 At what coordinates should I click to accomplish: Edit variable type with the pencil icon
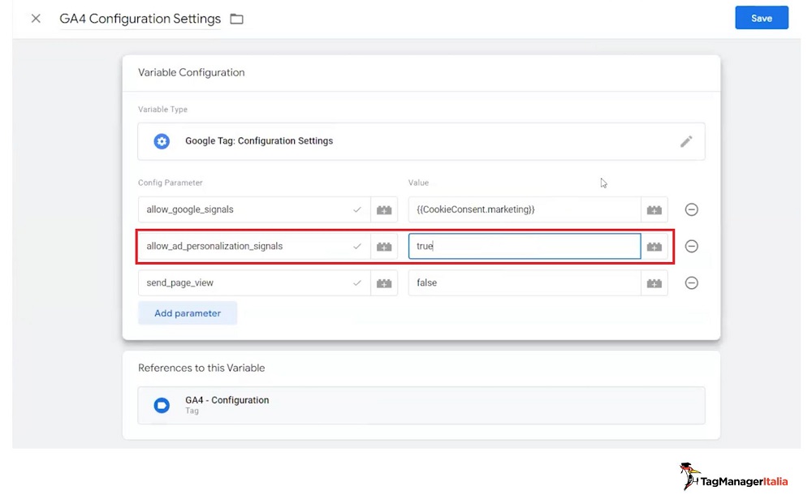click(686, 141)
